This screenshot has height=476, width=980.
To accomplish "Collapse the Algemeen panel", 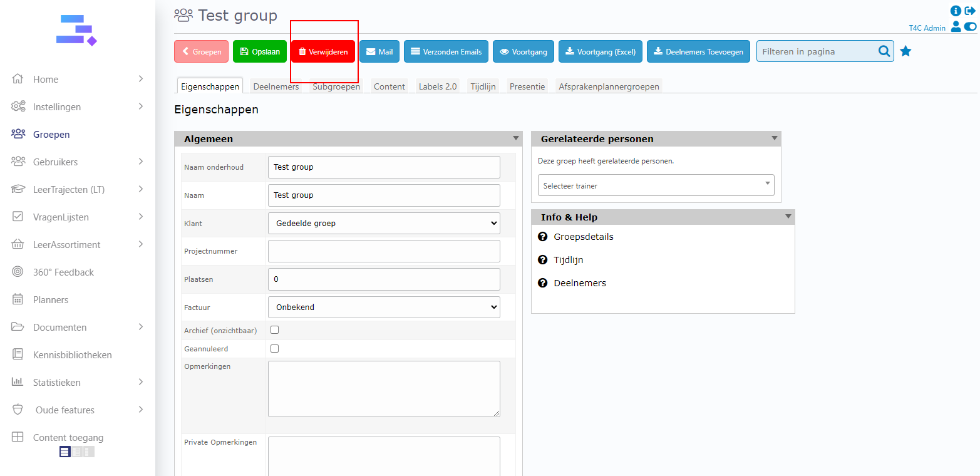I will [516, 138].
